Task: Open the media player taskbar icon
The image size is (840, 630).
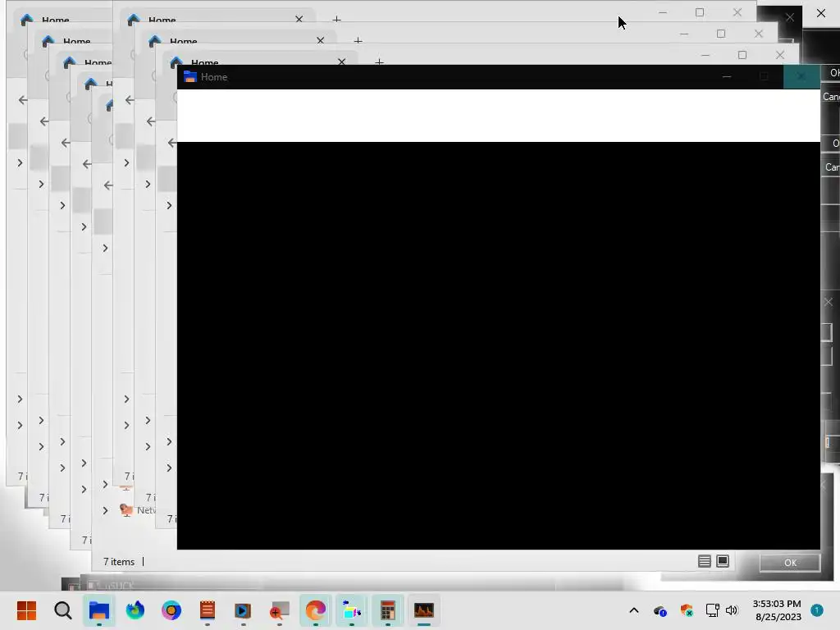Action: click(243, 610)
